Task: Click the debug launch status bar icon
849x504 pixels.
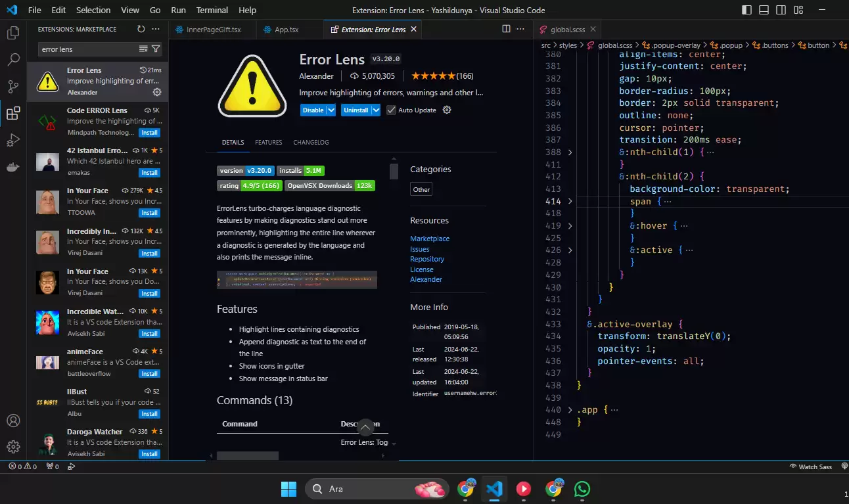Action: tap(72, 467)
